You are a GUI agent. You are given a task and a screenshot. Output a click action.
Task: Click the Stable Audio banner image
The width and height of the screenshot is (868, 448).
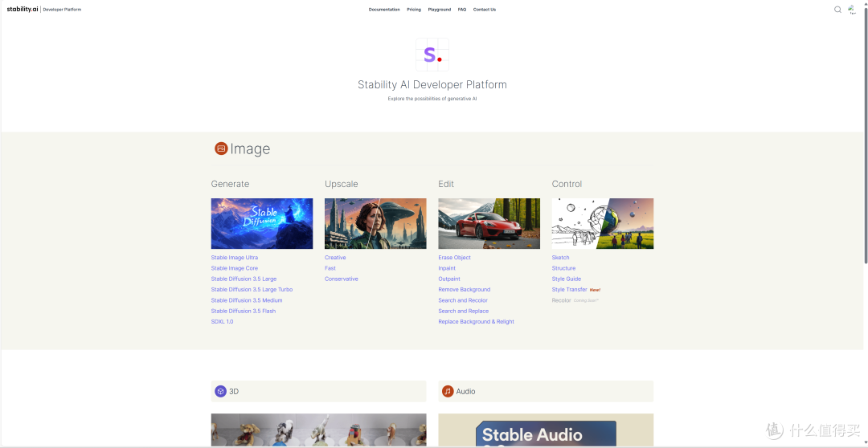(546, 430)
